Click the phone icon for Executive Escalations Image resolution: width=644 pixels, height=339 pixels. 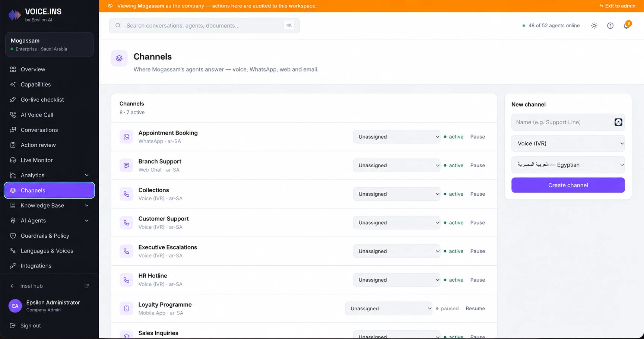click(x=126, y=251)
